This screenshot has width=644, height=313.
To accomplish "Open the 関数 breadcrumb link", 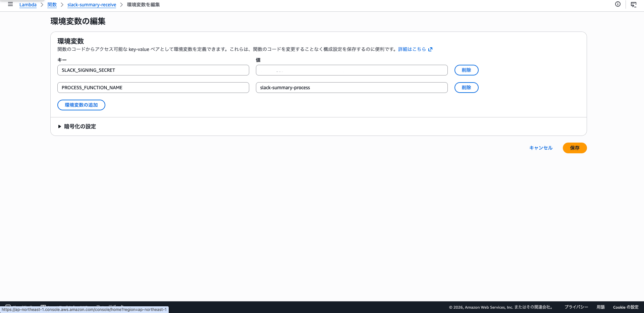I will point(52,5).
